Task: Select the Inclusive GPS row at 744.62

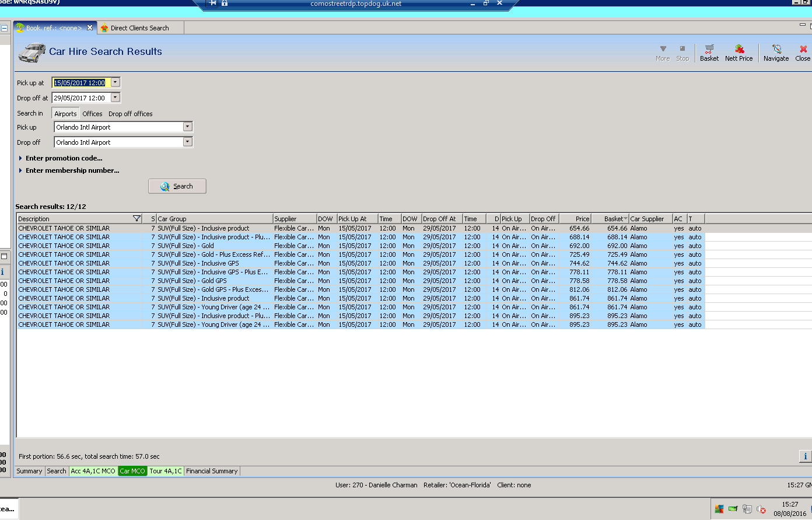Action: (x=360, y=263)
